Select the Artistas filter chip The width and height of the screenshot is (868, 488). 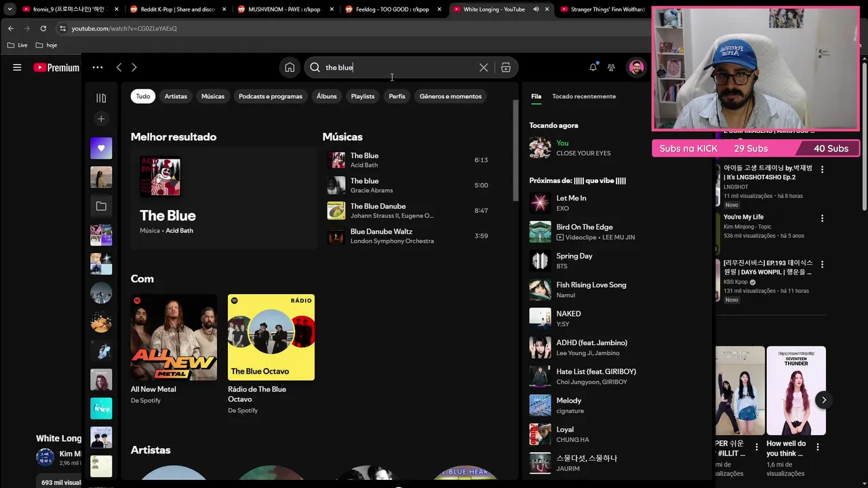pos(176,96)
